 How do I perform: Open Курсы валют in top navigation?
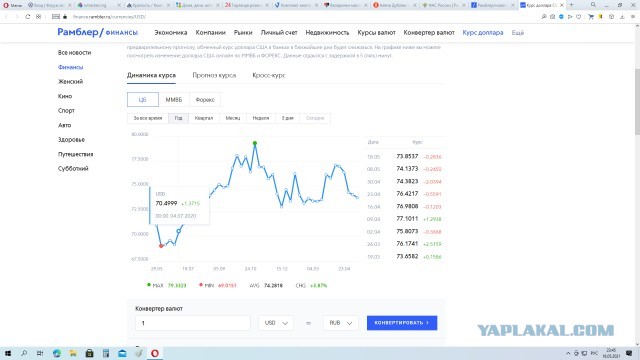(x=376, y=33)
